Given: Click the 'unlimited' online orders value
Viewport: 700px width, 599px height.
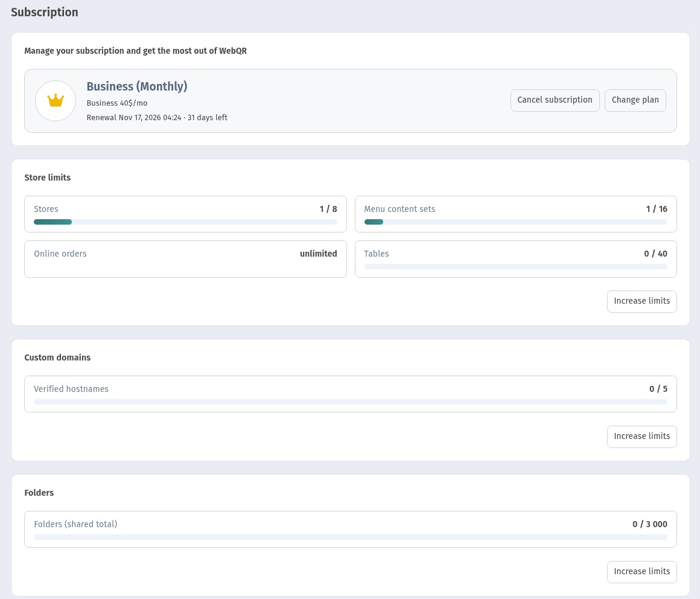Looking at the screenshot, I should pyautogui.click(x=318, y=254).
